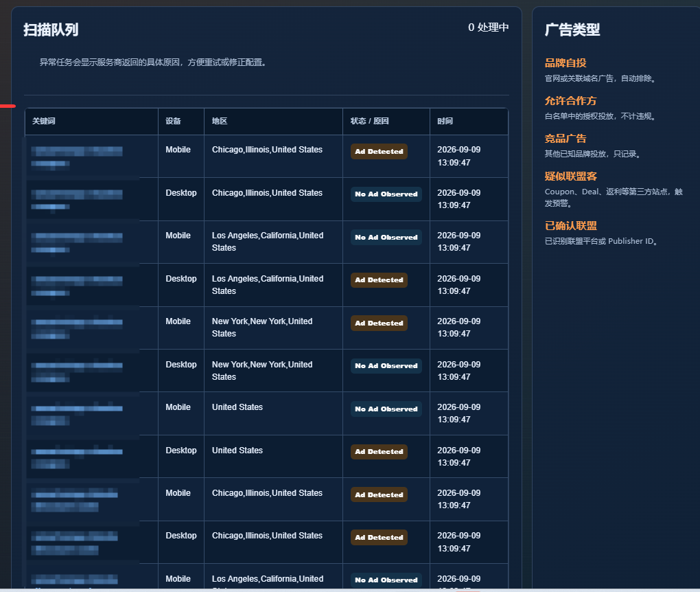Click the 关键词 column header
Screen dimensions: 700x592
(91, 121)
